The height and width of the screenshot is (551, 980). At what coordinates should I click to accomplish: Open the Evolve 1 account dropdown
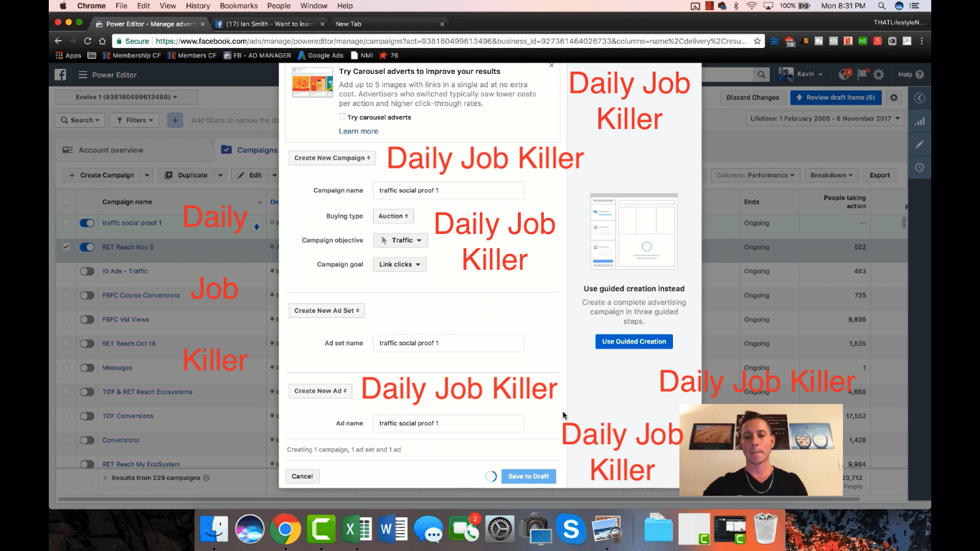(x=126, y=97)
